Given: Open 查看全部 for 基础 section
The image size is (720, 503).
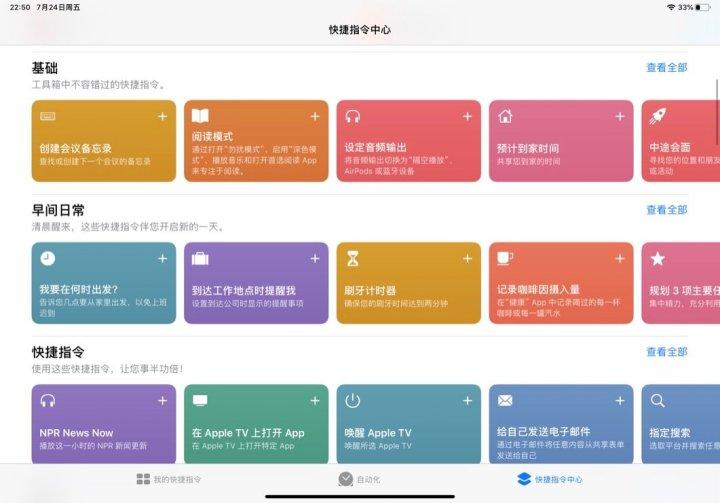Looking at the screenshot, I should [x=667, y=68].
